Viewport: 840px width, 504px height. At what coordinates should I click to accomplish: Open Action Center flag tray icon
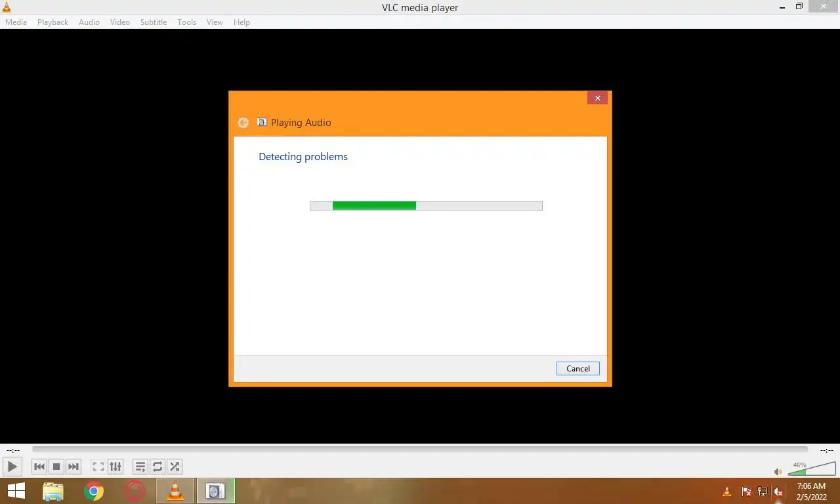(x=746, y=492)
